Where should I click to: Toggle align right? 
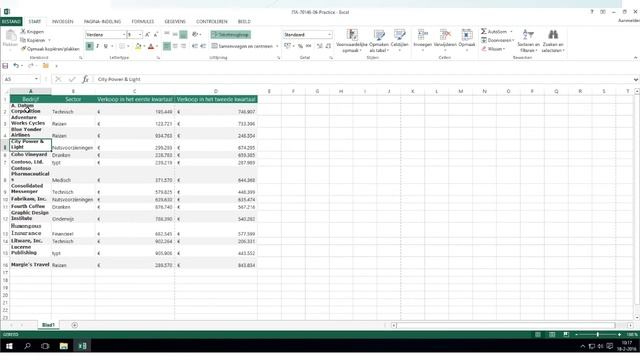pyautogui.click(x=183, y=46)
